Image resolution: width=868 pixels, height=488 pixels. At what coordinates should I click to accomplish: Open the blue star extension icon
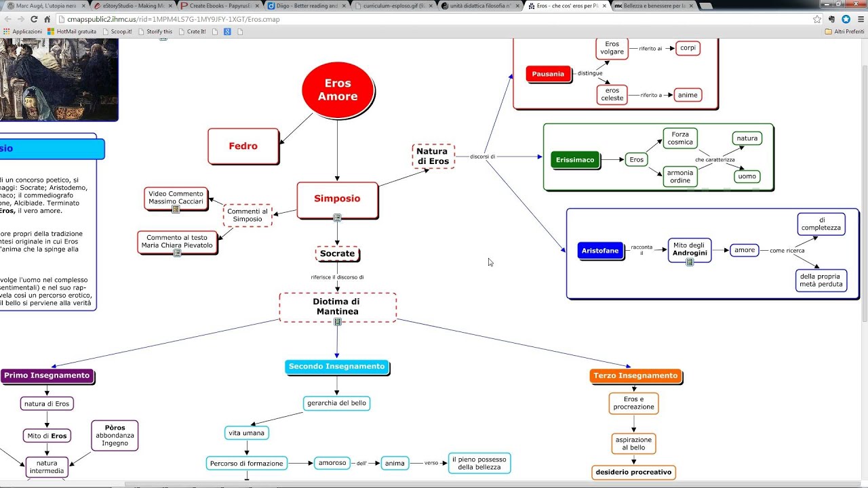coord(844,19)
